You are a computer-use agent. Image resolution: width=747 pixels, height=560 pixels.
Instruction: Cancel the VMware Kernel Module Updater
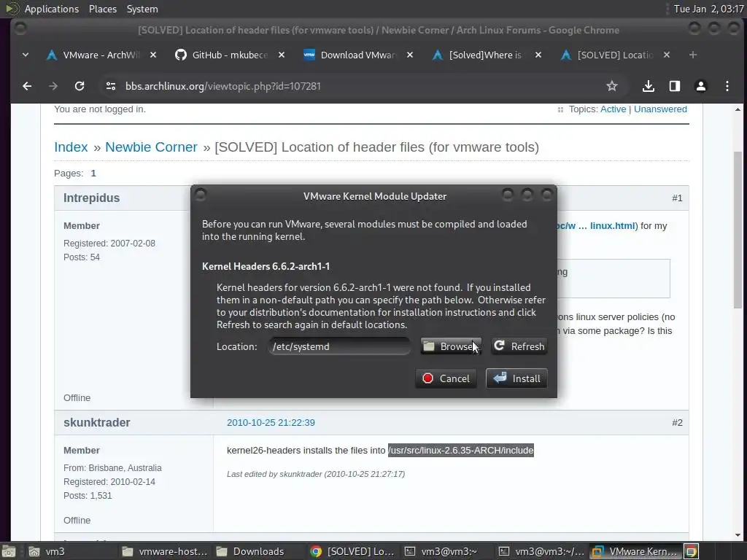tap(446, 378)
